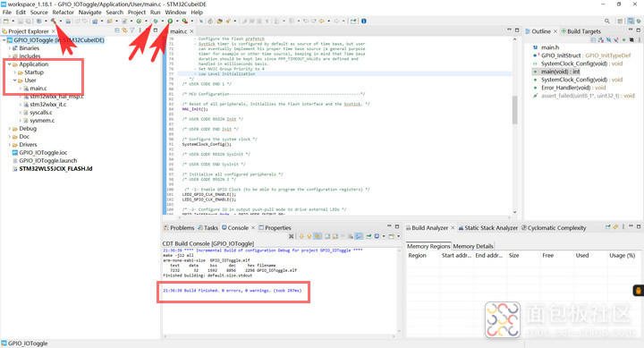644x348 pixels.
Task: Click main(void) : int in Outline
Action: (x=561, y=72)
